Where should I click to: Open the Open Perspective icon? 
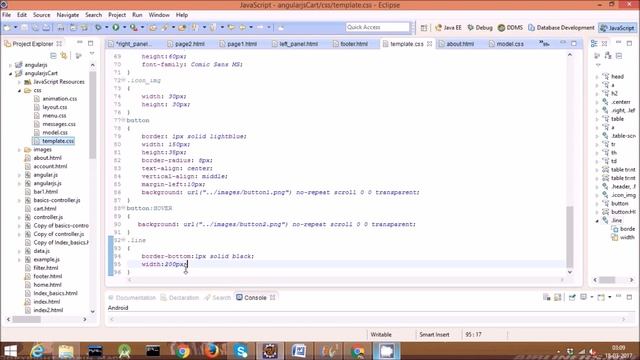pos(424,28)
